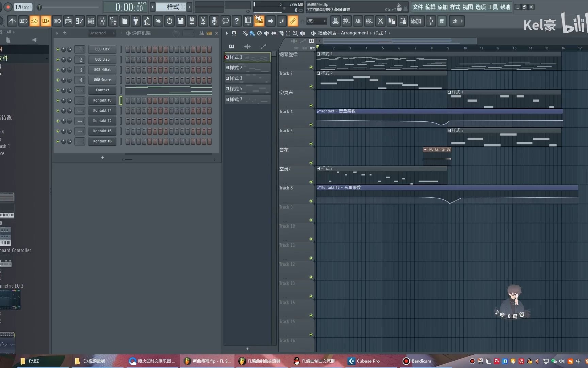Mute the 808 Clap channel LED
This screenshot has width=588, height=368.
tap(58, 60)
